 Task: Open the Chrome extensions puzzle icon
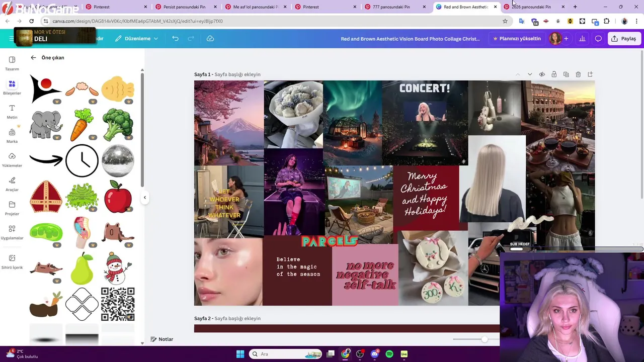pos(607,21)
